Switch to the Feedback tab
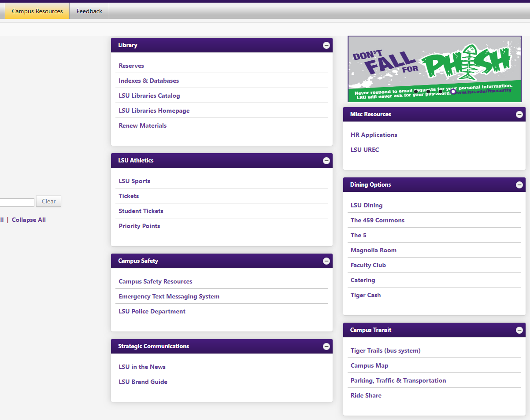Image resolution: width=530 pixels, height=420 pixels. click(89, 11)
